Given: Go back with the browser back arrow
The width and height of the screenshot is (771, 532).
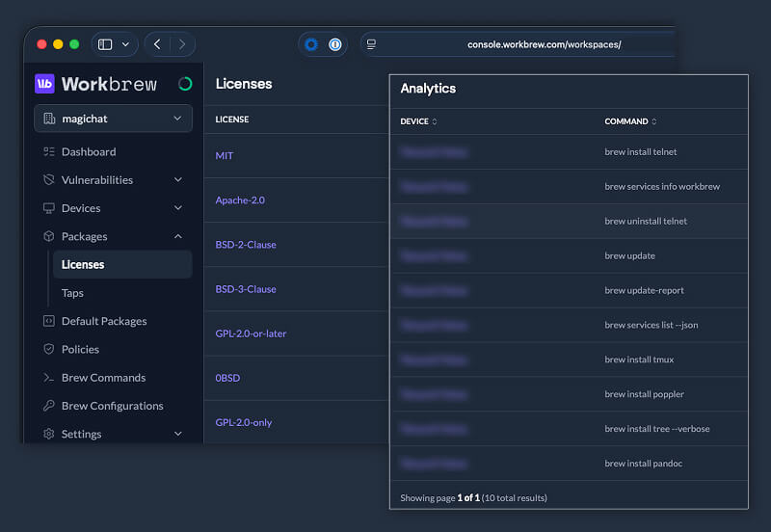Looking at the screenshot, I should pyautogui.click(x=157, y=44).
